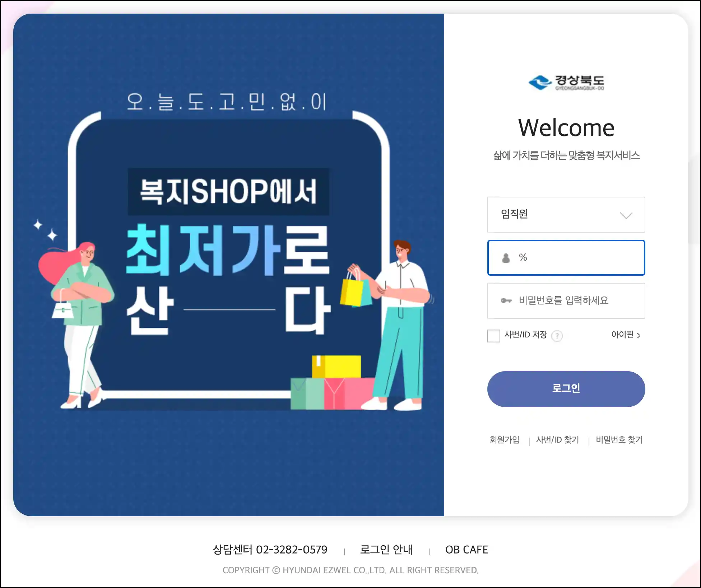Click the key icon in password field
Viewport: 701px width, 588px height.
pos(506,300)
